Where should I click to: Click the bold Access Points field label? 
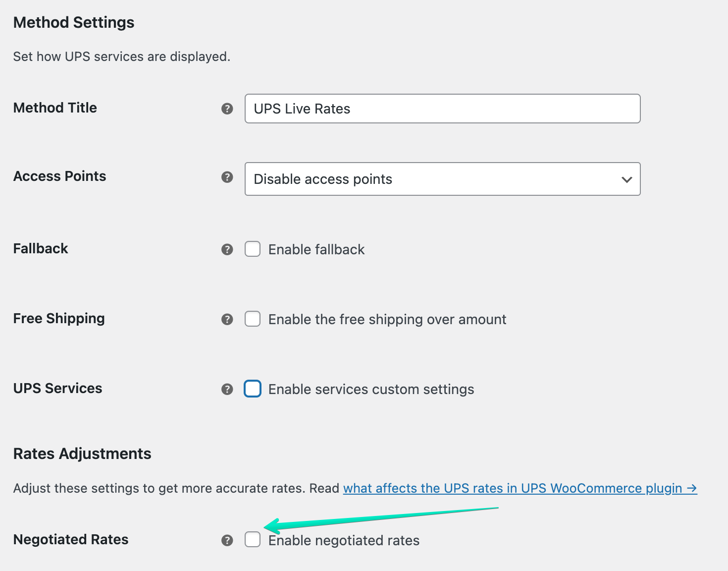coord(59,176)
